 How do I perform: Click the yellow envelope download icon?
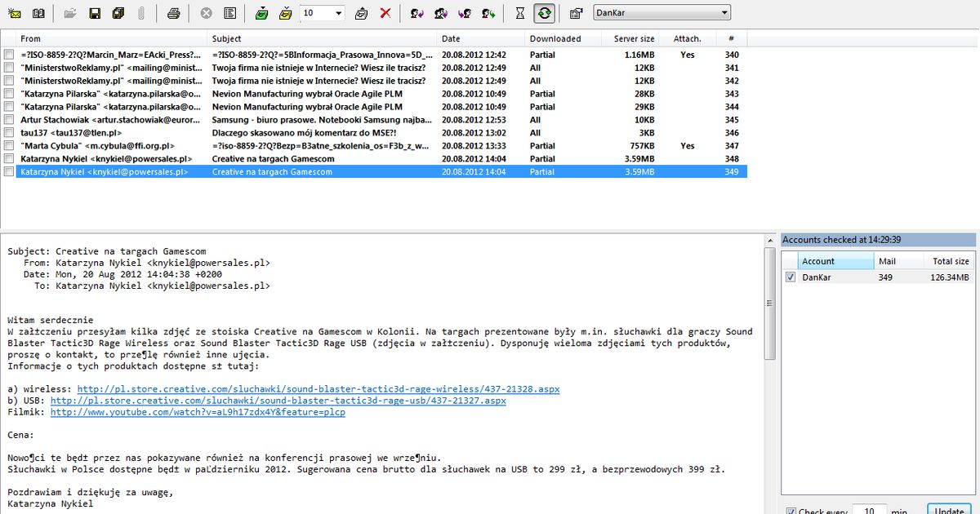click(x=285, y=13)
